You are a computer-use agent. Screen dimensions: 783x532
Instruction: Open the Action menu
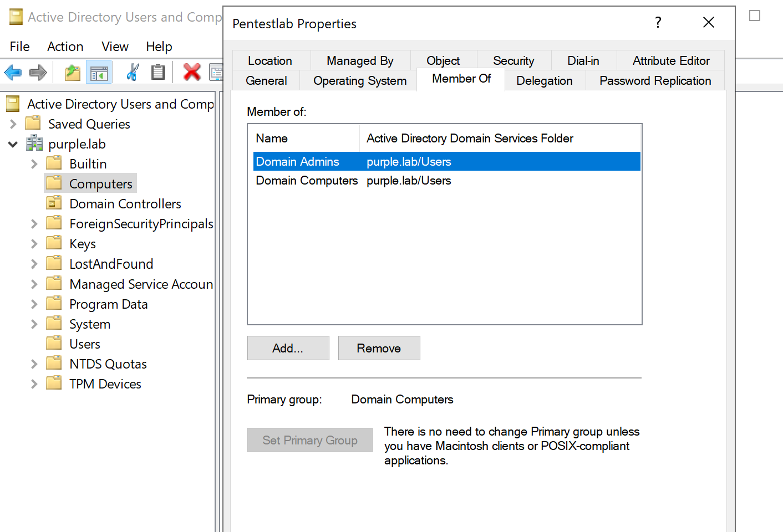point(65,47)
